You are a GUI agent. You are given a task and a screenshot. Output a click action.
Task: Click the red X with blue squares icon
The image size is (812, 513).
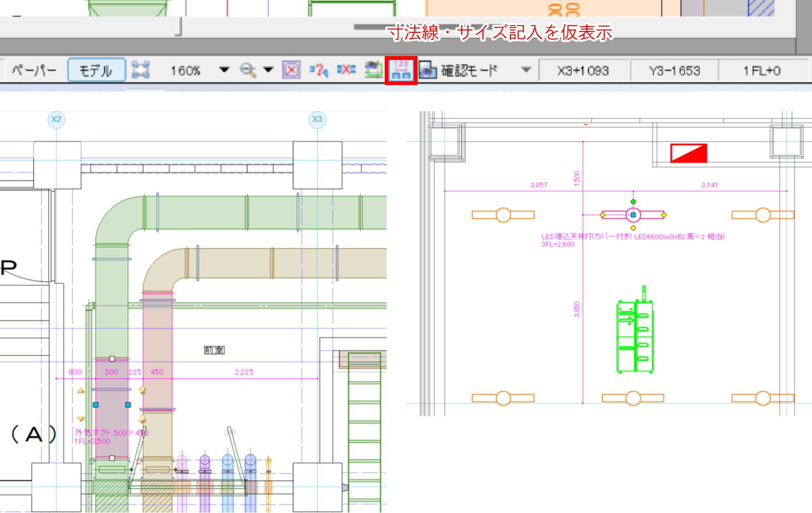[x=346, y=71]
